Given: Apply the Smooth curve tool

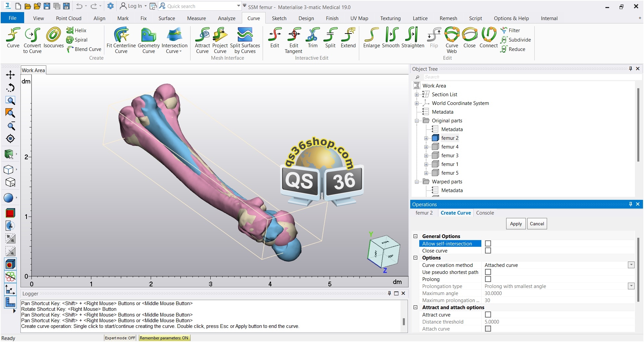Looking at the screenshot, I should pos(391,38).
